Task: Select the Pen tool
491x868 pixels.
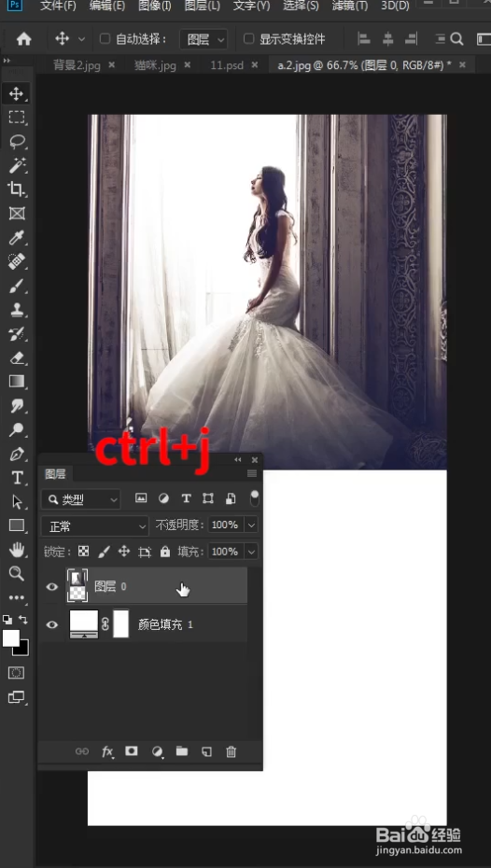Action: [16, 454]
